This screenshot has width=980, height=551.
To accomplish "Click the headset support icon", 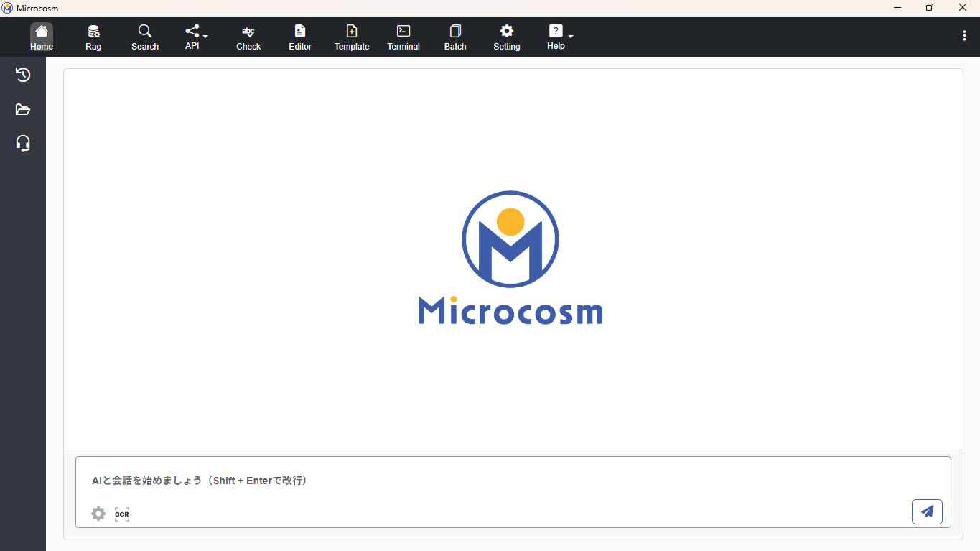I will (x=23, y=143).
